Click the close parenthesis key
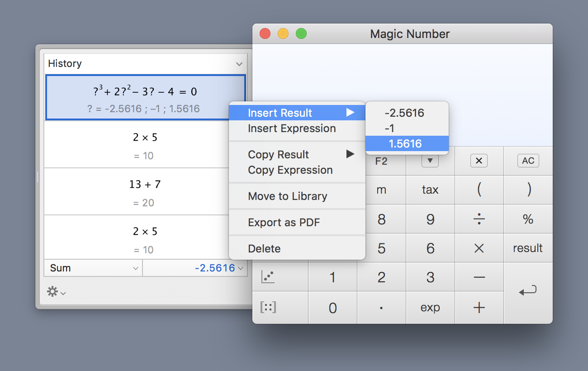Screen dimensions: 588x371 point(528,190)
